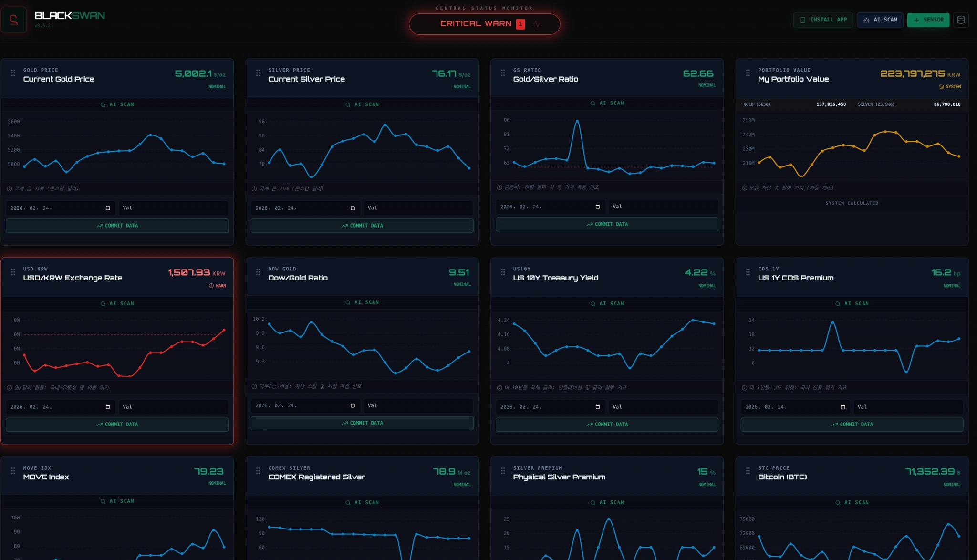Open calendar picker on GS Ratio date
Image resolution: width=977 pixels, height=560 pixels.
(598, 207)
